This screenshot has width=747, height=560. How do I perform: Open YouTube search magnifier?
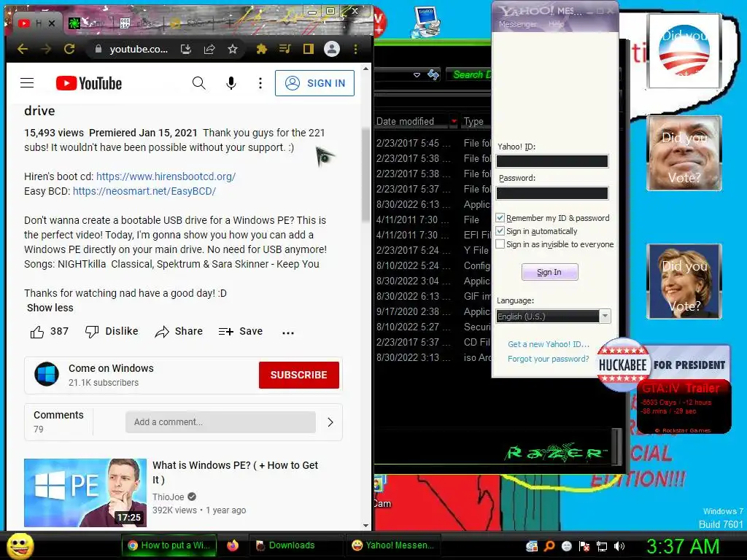coord(198,83)
